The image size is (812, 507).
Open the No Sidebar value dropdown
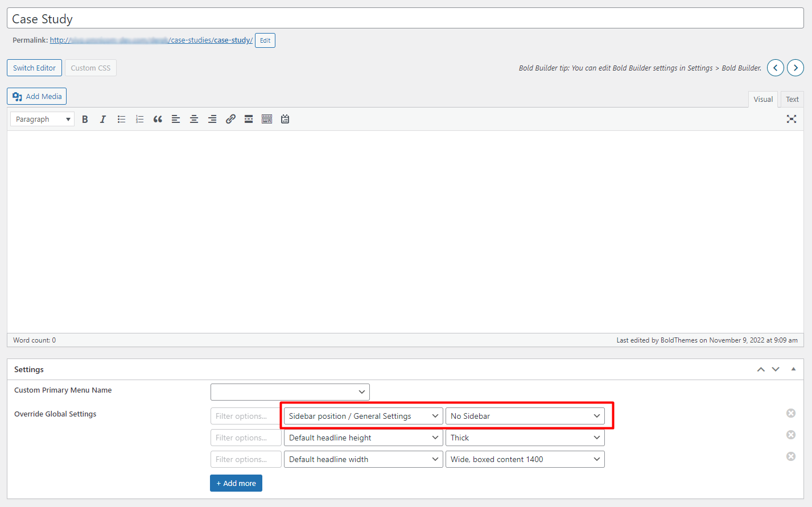(x=525, y=416)
